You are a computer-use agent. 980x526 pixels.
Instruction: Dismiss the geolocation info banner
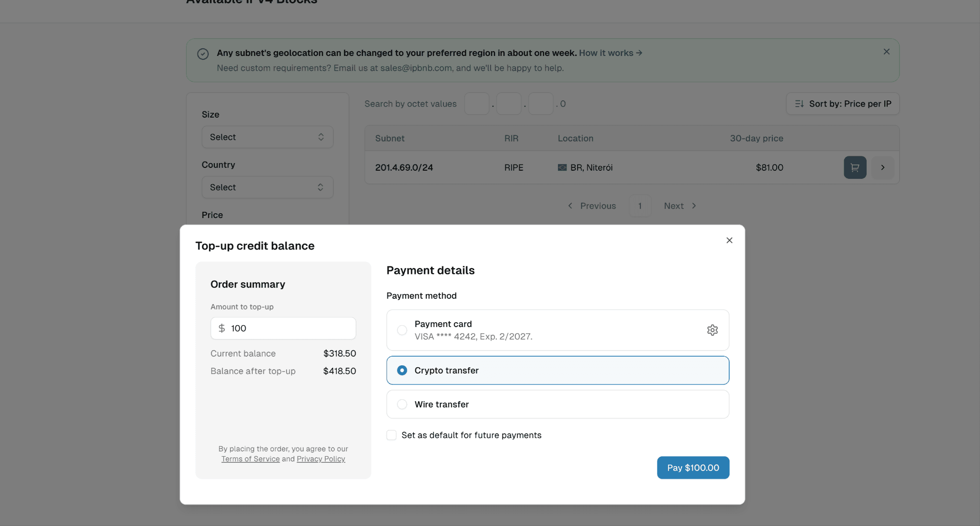[887, 52]
